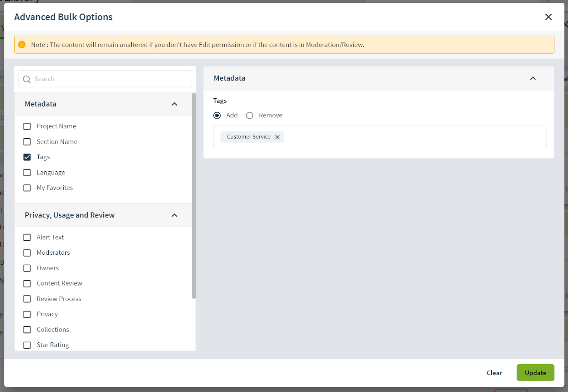
Task: Click the Tags heading in Metadata panel
Action: (220, 101)
